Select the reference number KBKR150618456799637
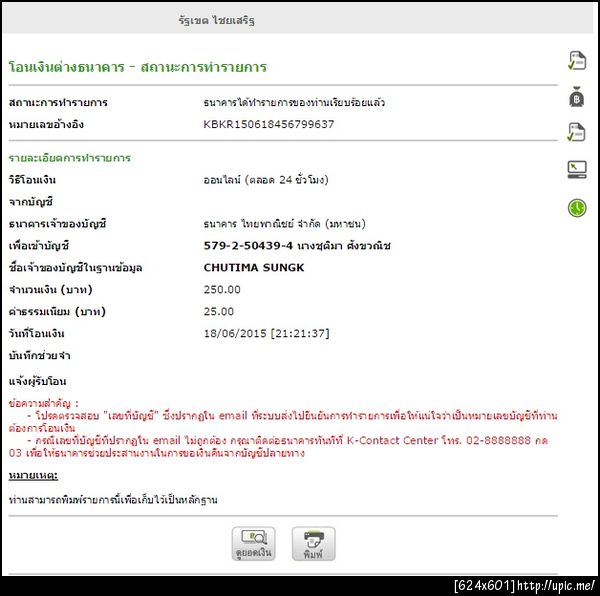Image resolution: width=600 pixels, height=596 pixels. tap(269, 124)
